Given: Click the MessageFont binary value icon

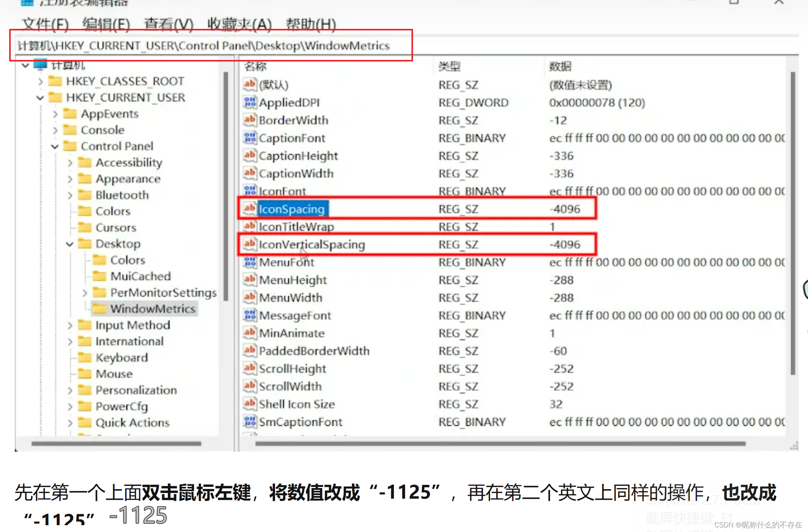Looking at the screenshot, I should [x=250, y=315].
